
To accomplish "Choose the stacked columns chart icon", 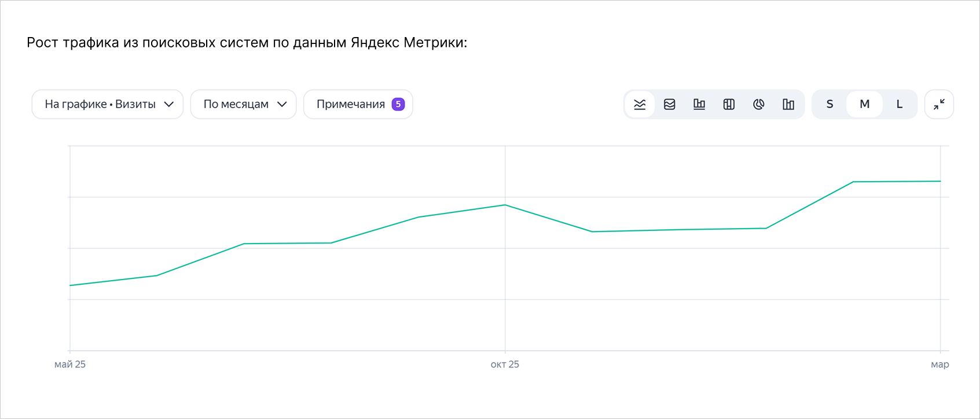I will [729, 104].
